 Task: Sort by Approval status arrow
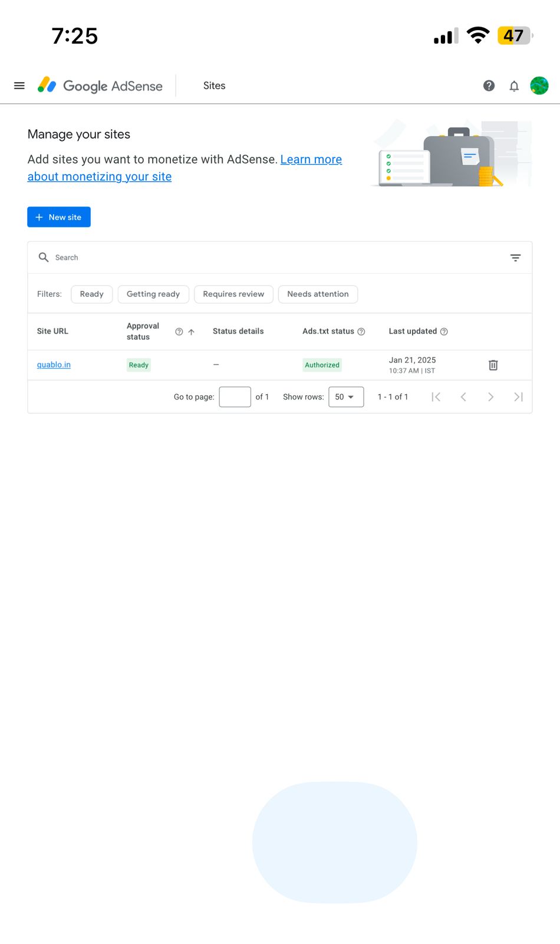(191, 332)
